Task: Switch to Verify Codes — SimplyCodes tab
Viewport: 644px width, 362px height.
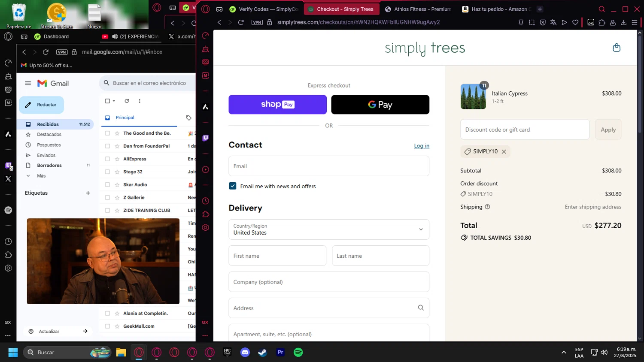Action: click(x=264, y=9)
